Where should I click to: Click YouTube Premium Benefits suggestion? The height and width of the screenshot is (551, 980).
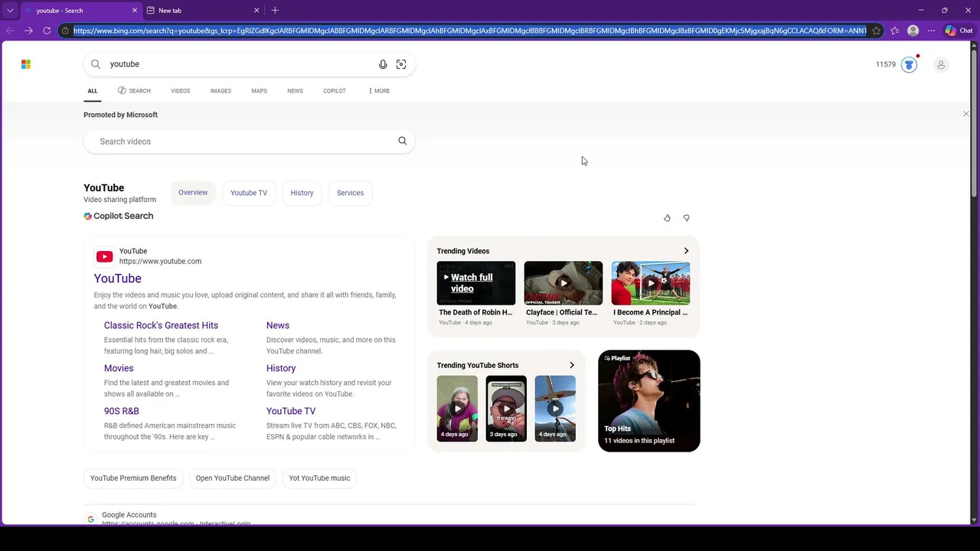tap(133, 478)
